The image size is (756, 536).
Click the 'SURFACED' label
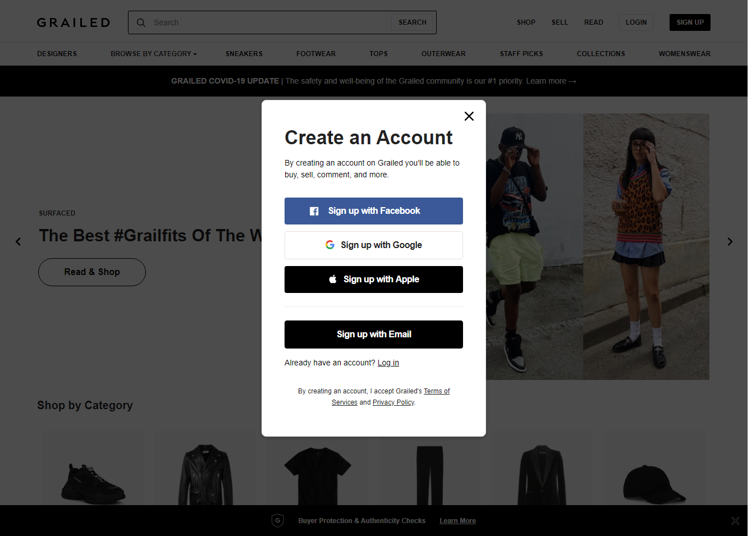(x=57, y=213)
